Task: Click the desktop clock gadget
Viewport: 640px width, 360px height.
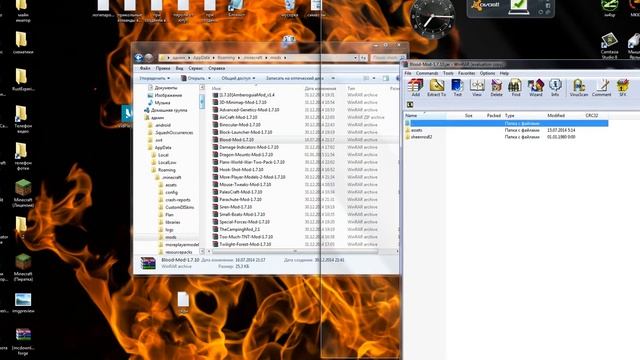Action: pyautogui.click(x=432, y=18)
